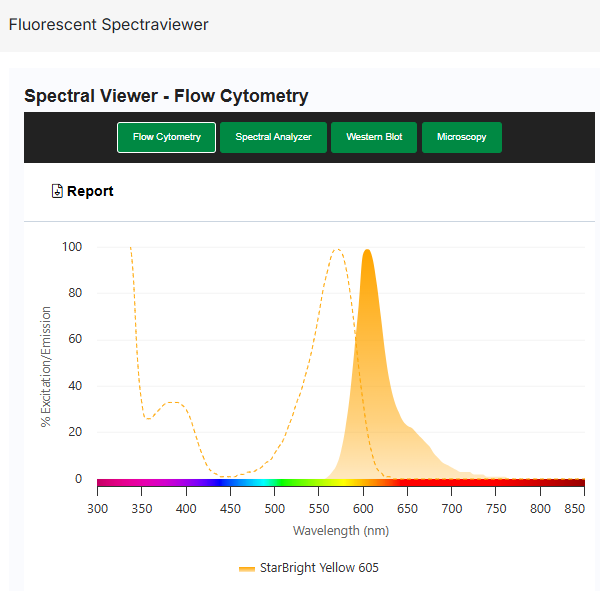Open the Report link text
600x591 pixels.
click(x=90, y=191)
